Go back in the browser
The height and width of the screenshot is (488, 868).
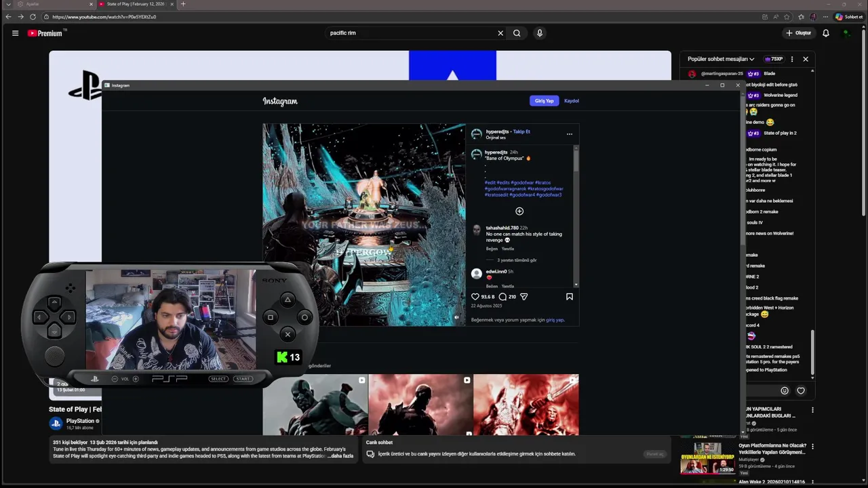(x=8, y=16)
